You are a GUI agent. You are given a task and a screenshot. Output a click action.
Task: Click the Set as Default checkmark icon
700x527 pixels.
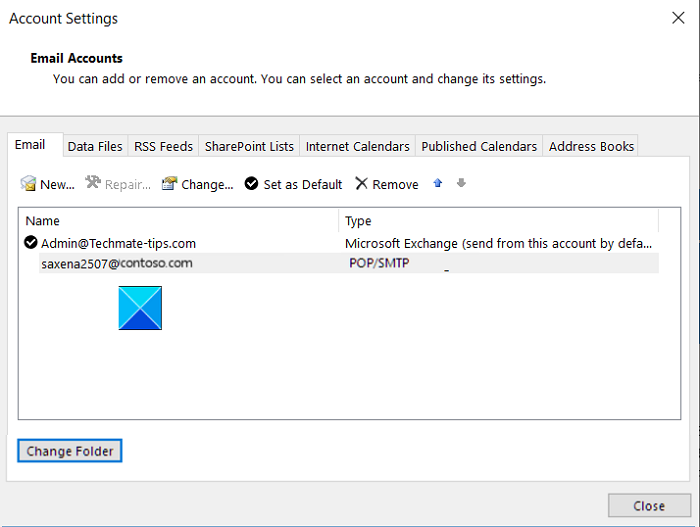tap(252, 184)
